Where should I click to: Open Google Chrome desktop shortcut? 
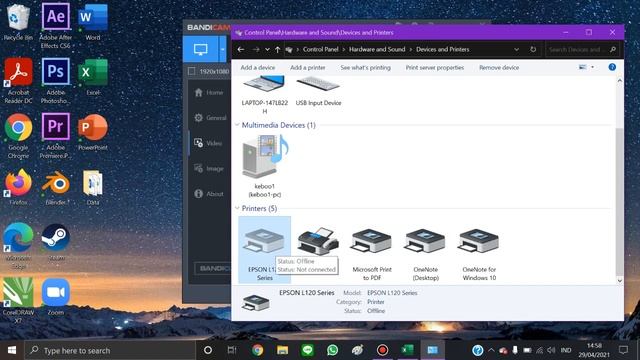pyautogui.click(x=18, y=136)
